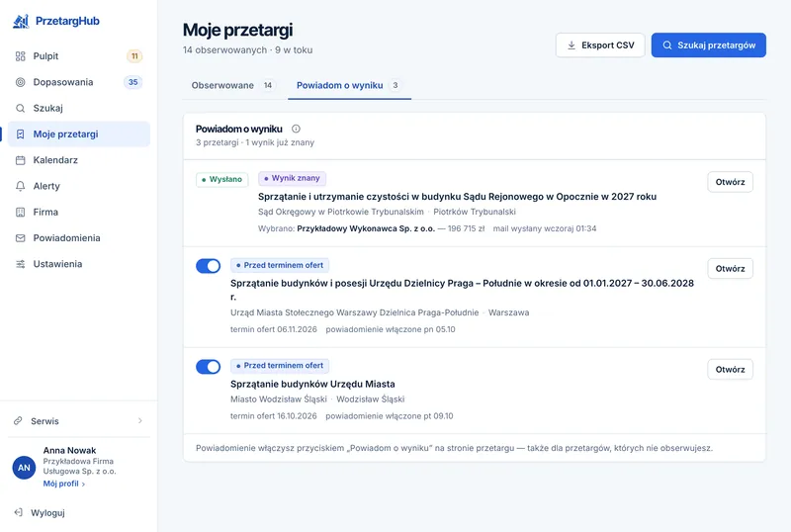Toggle notification for Urząd Dzielnicy Praga-Południe tender

209,266
